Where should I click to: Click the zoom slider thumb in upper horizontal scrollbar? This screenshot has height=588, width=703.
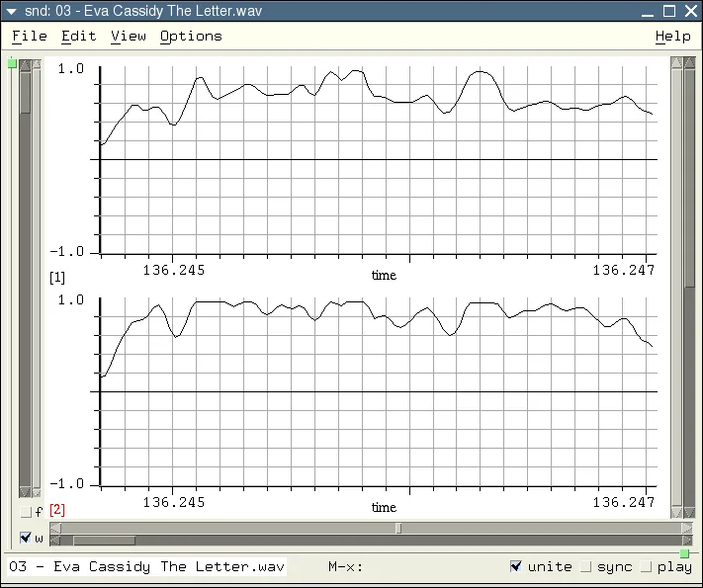tap(398, 528)
